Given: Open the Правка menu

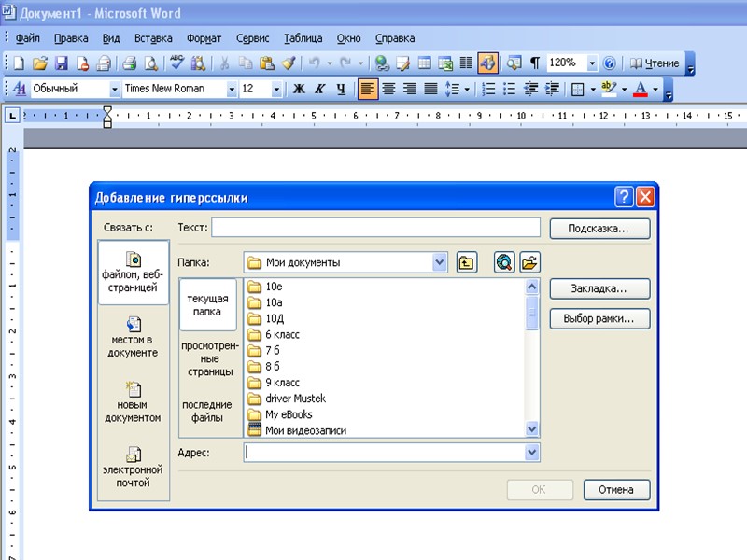Looking at the screenshot, I should pyautogui.click(x=71, y=38).
